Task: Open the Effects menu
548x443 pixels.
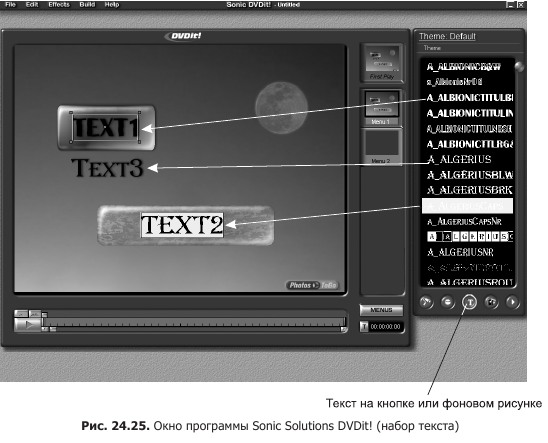Action: point(59,5)
